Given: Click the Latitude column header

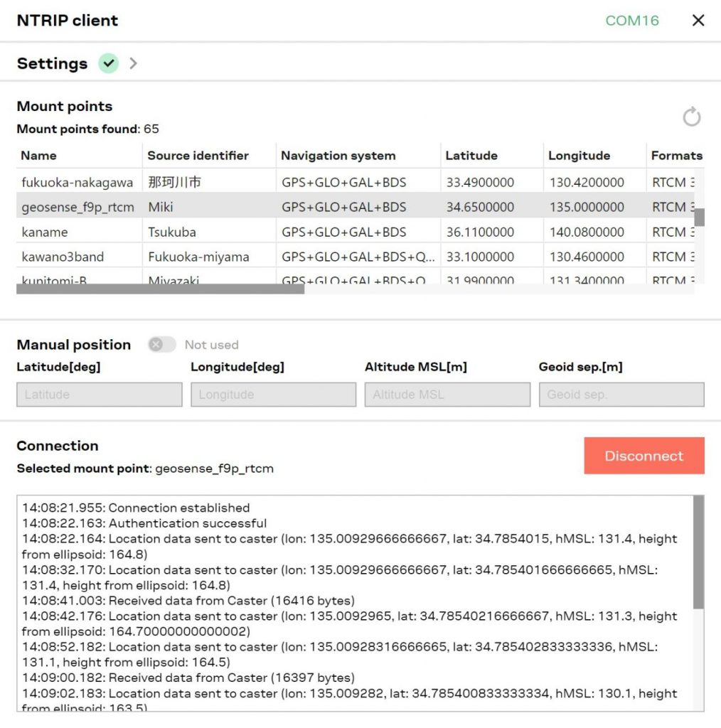Looking at the screenshot, I should point(471,156).
